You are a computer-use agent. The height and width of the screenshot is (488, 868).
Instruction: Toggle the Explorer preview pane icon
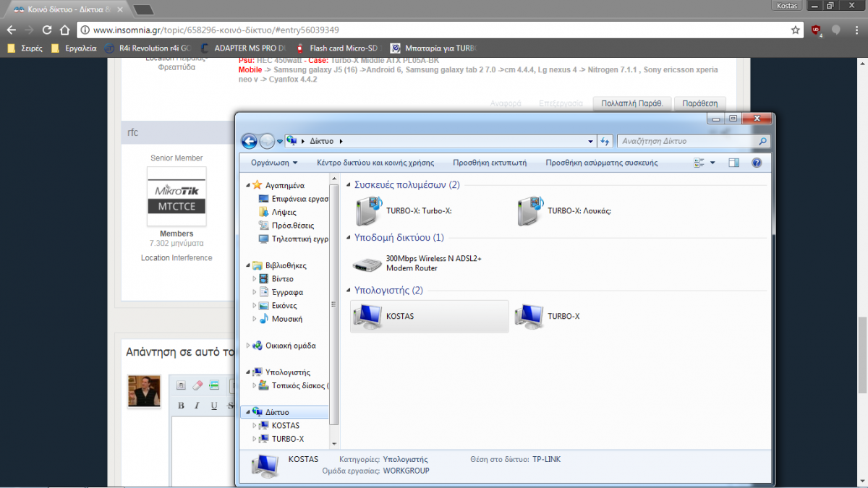[734, 163]
